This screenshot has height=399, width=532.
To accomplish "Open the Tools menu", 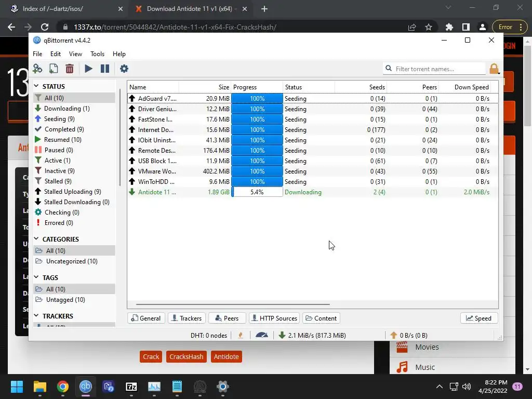I will pyautogui.click(x=97, y=54).
